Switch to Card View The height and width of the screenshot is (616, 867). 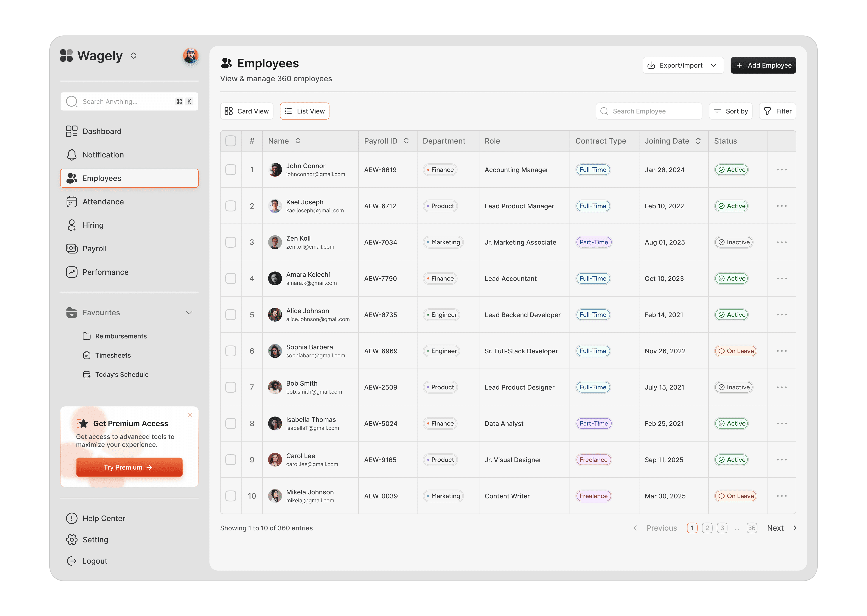point(247,111)
